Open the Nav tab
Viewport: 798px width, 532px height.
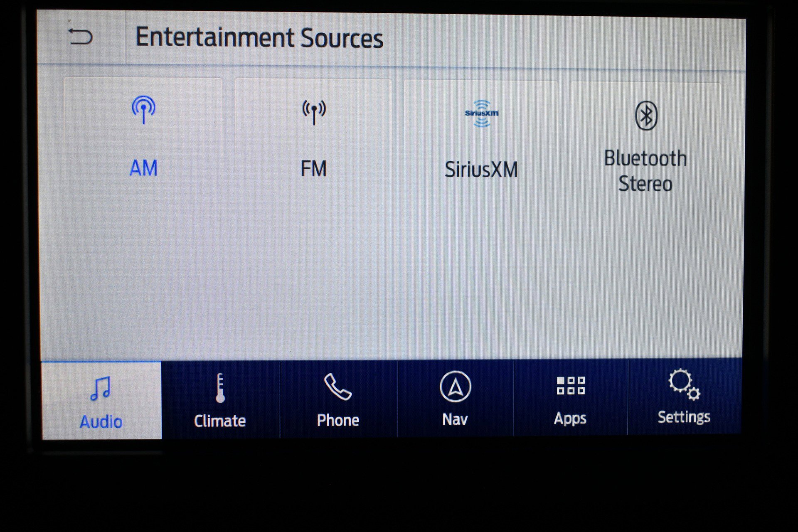point(455,398)
